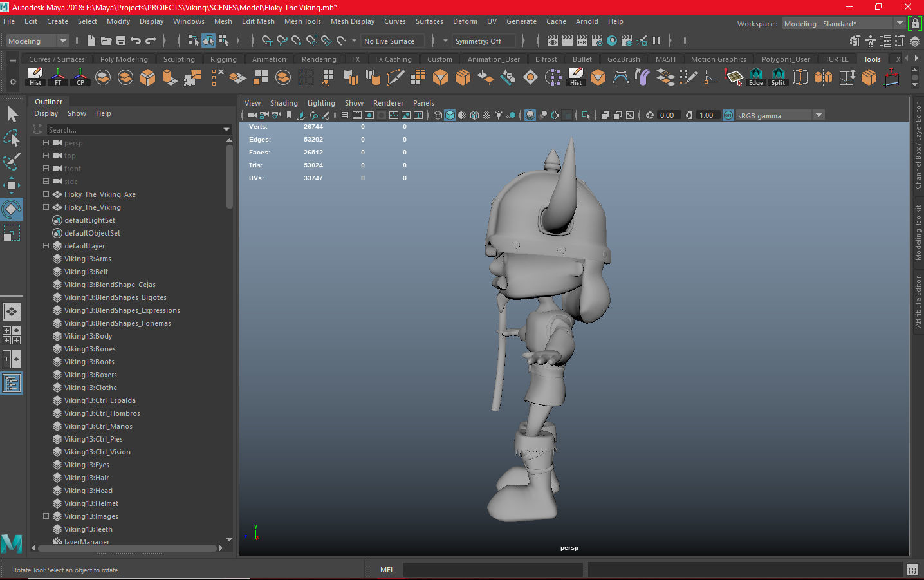Image resolution: width=924 pixels, height=580 pixels.
Task: Toggle the color management ON button
Action: [728, 115]
